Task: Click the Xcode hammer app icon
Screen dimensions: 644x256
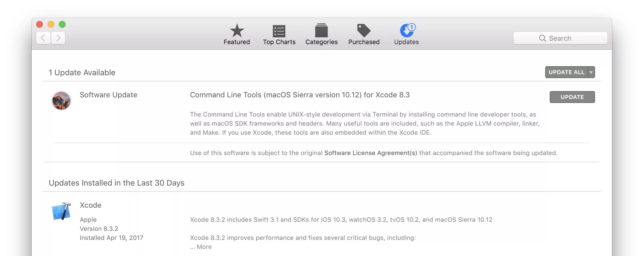Action: [x=61, y=211]
